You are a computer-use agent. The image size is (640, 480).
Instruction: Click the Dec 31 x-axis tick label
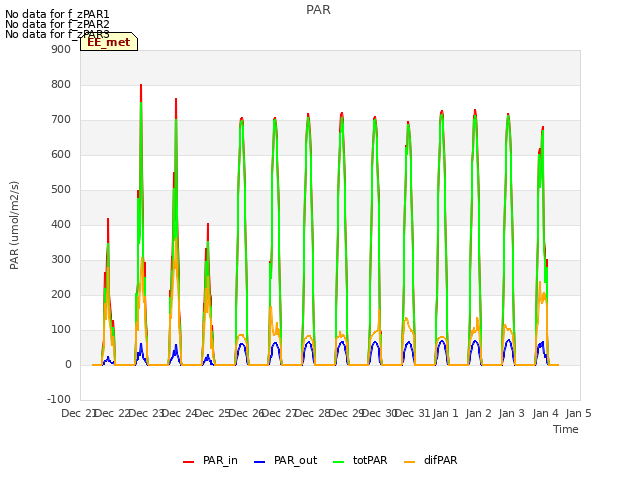point(412,413)
